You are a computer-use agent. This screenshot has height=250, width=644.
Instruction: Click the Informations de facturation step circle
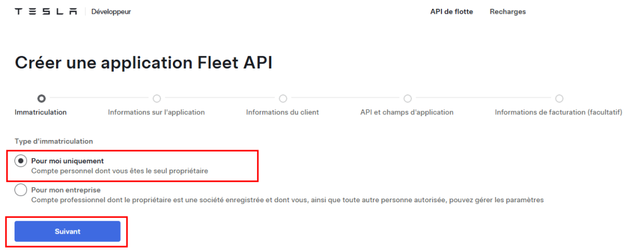click(559, 99)
